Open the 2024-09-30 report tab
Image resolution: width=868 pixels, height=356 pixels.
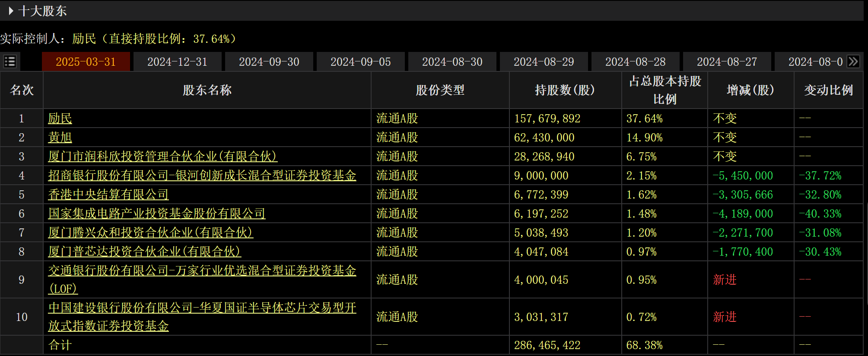269,62
